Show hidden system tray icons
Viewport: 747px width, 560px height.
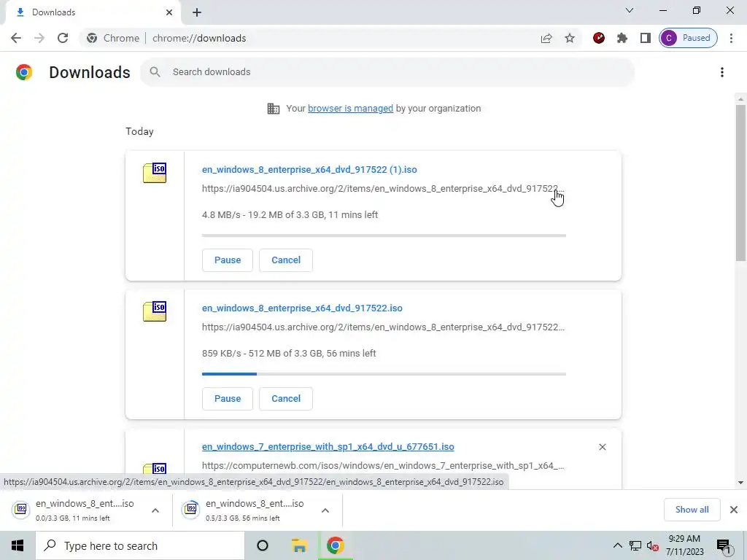(617, 545)
